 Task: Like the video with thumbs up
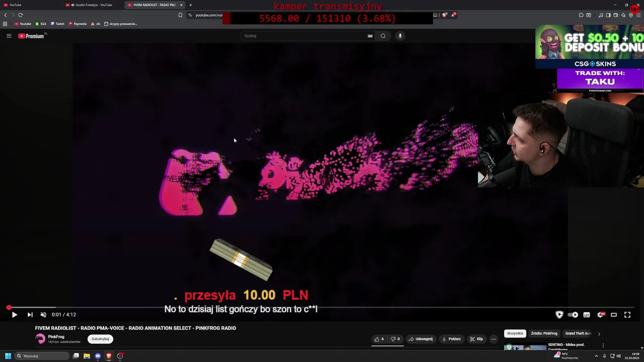pos(379,339)
